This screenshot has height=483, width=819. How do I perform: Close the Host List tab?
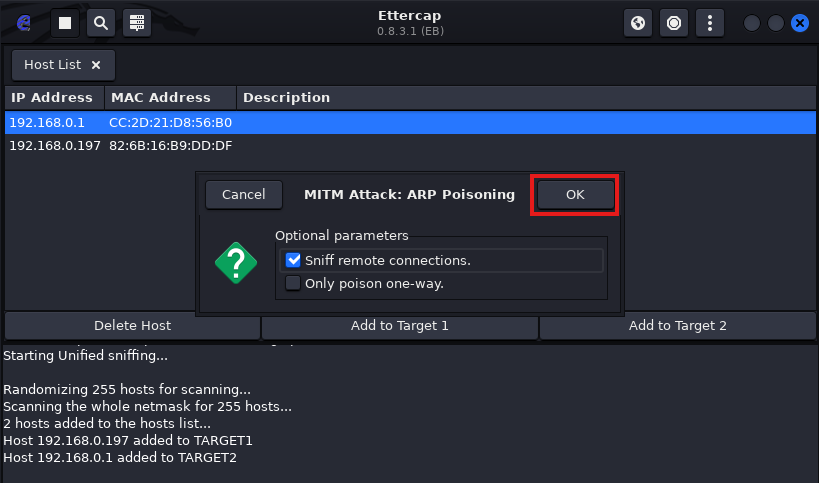coord(96,65)
